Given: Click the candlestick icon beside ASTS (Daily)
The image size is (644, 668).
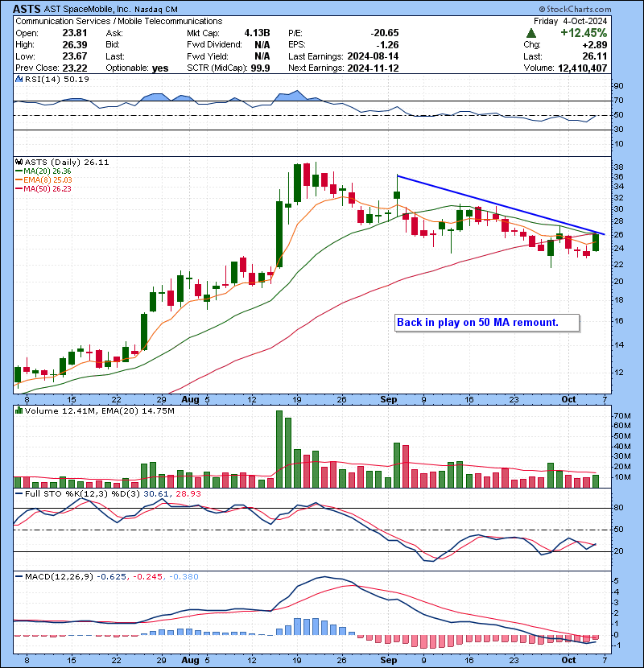Looking at the screenshot, I should [19, 162].
